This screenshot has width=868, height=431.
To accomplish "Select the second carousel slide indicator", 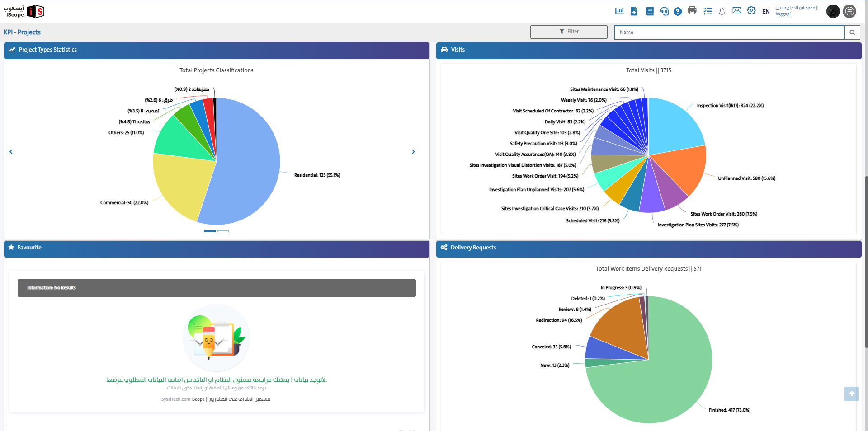I will (x=223, y=231).
